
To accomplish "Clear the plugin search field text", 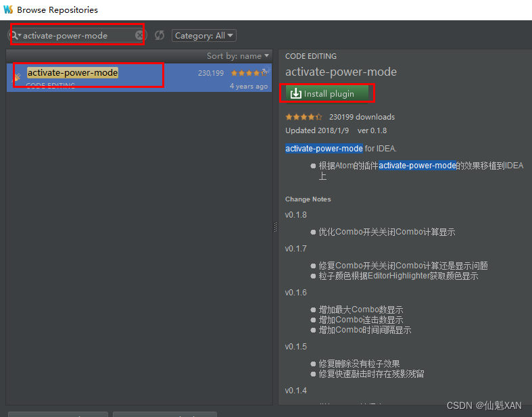I will click(x=139, y=35).
